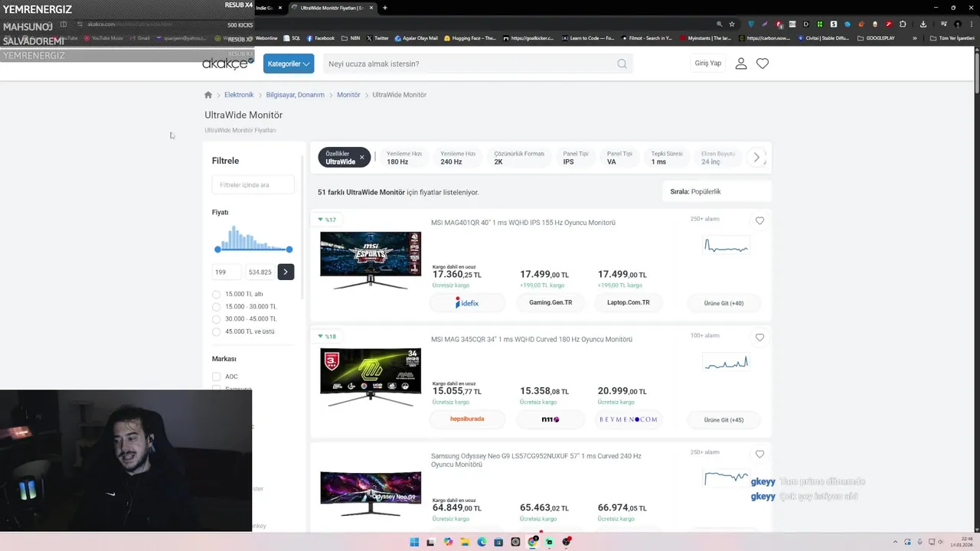Click Ürüne Git (+45) button
Viewport: 980px width, 551px height.
coord(724,419)
